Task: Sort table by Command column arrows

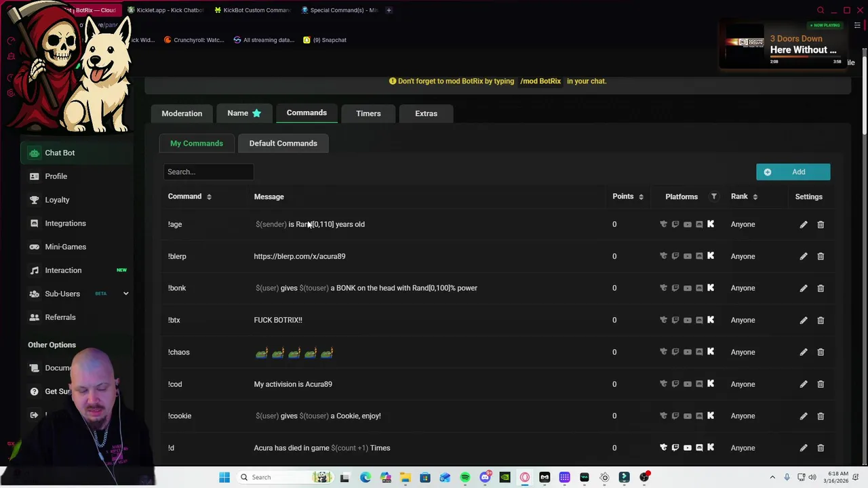Action: [x=209, y=197]
